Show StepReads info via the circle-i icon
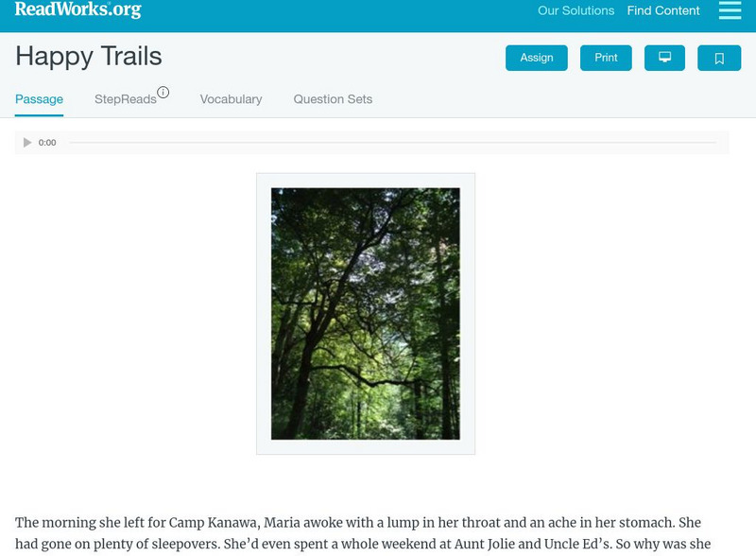The width and height of the screenshot is (756, 556). [x=163, y=92]
